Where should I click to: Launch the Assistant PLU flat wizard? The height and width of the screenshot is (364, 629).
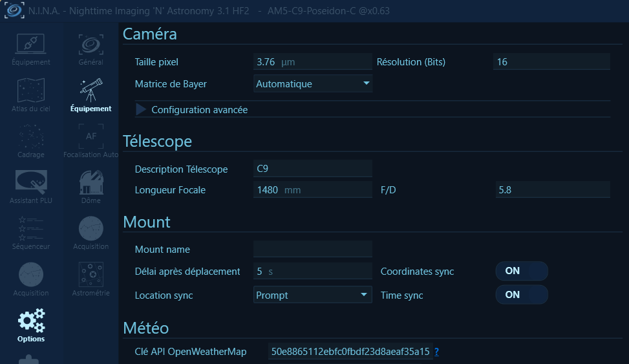(30, 186)
